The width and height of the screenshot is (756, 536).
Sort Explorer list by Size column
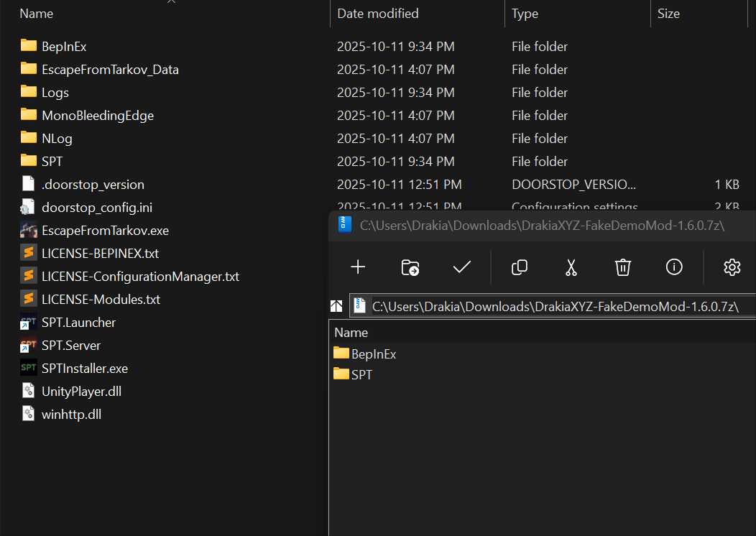point(669,14)
